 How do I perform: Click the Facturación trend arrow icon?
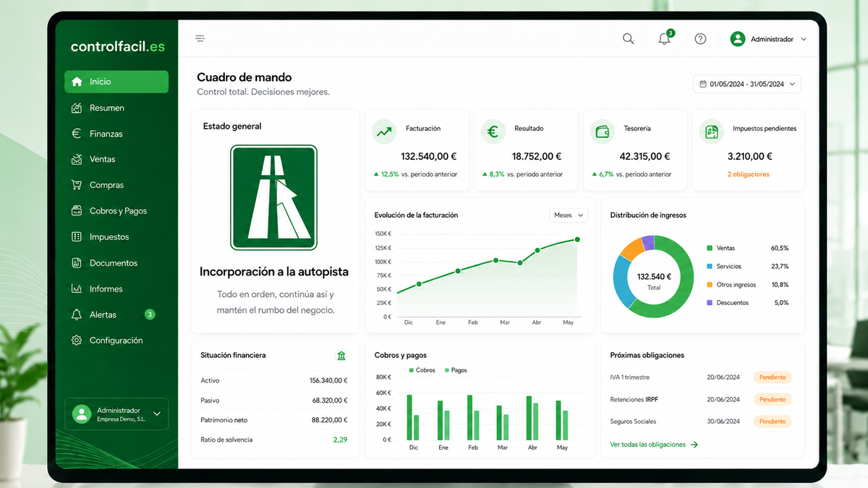click(x=385, y=132)
